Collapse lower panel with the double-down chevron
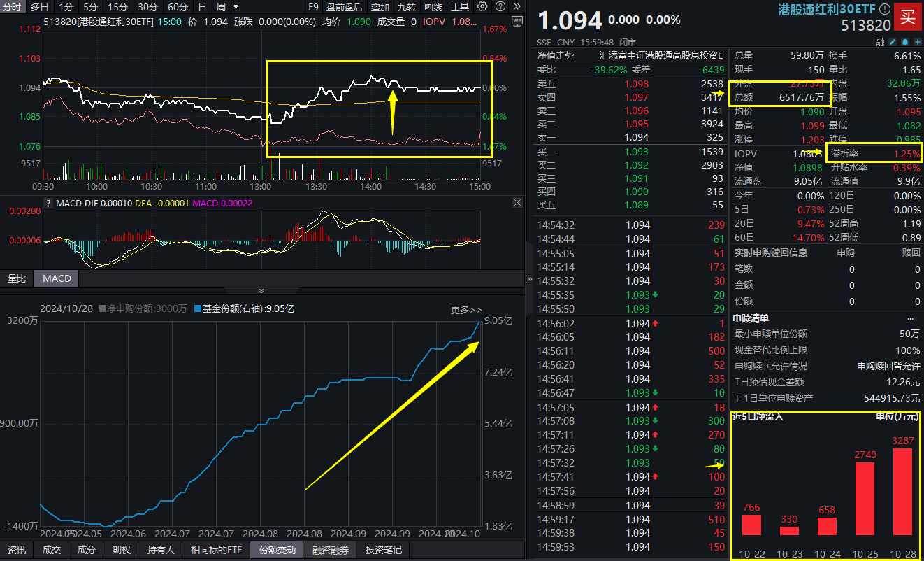This screenshot has height=561, width=924. (261, 291)
